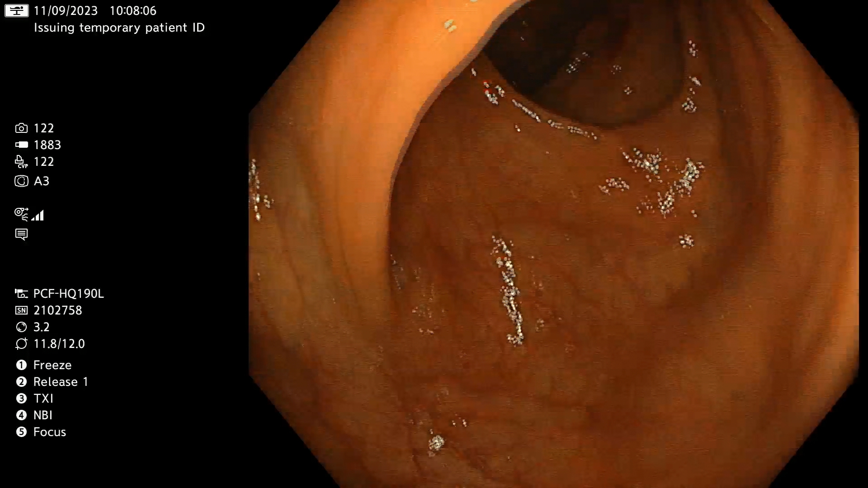This screenshot has height=488, width=868.
Task: Click the diameter value 11.8/12.0
Action: pyautogui.click(x=59, y=344)
